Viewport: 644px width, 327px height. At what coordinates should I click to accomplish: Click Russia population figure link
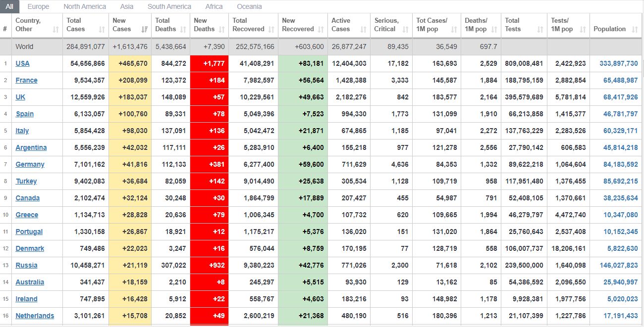click(x=618, y=265)
